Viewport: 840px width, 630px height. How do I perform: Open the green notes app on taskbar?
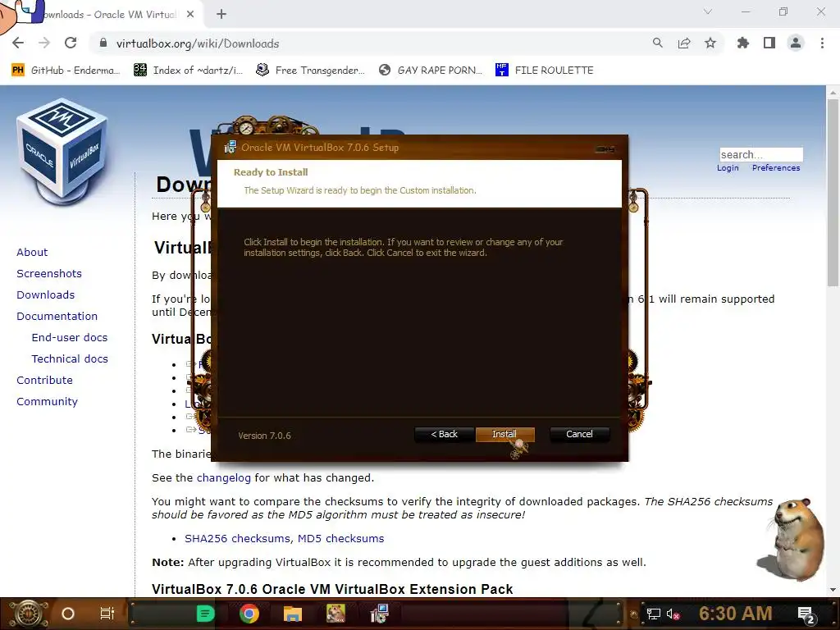pyautogui.click(x=205, y=614)
